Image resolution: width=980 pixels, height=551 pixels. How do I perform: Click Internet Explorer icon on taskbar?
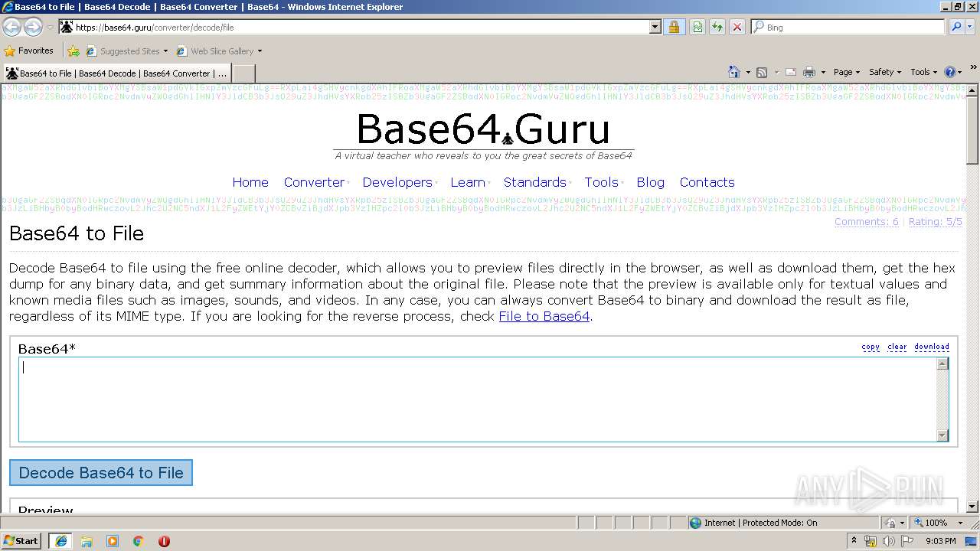pyautogui.click(x=60, y=541)
